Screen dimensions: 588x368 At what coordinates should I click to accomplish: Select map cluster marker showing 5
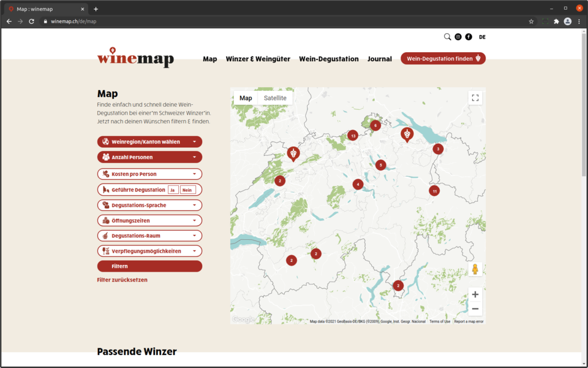tap(380, 165)
